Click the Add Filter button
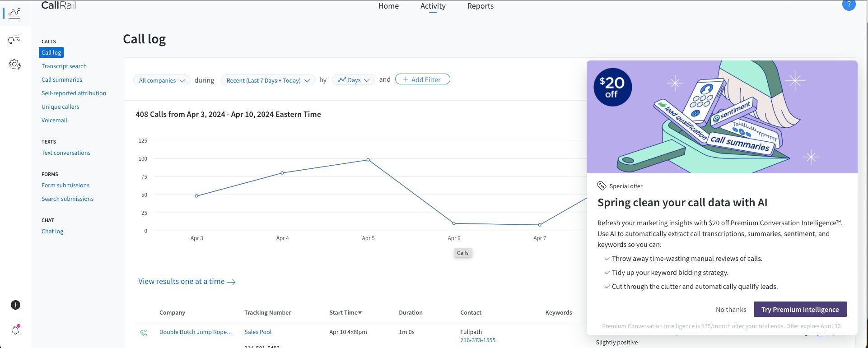Screen dimensions: 868x348 [422, 79]
